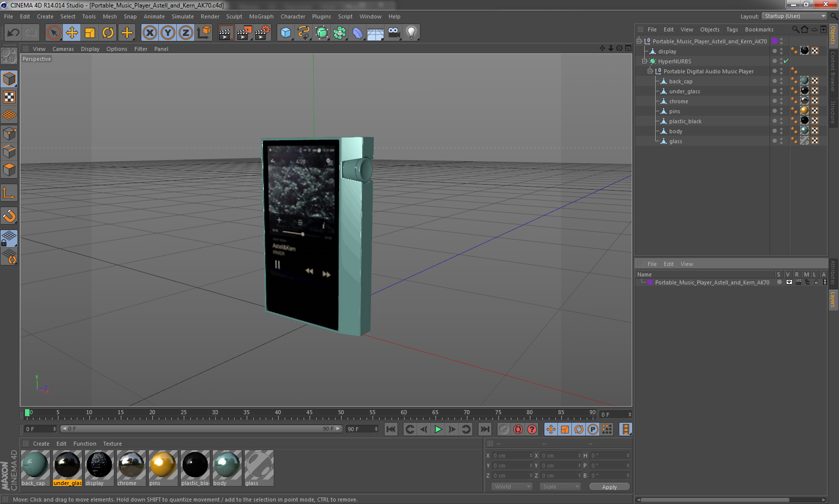Image resolution: width=839 pixels, height=504 pixels.
Task: Enable the Axis tool in left palette
Action: pyautogui.click(x=9, y=193)
